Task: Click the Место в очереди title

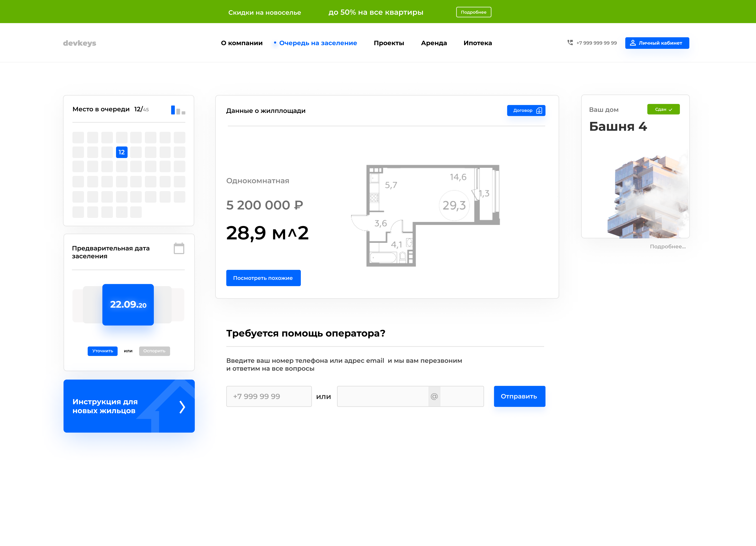Action: point(101,109)
